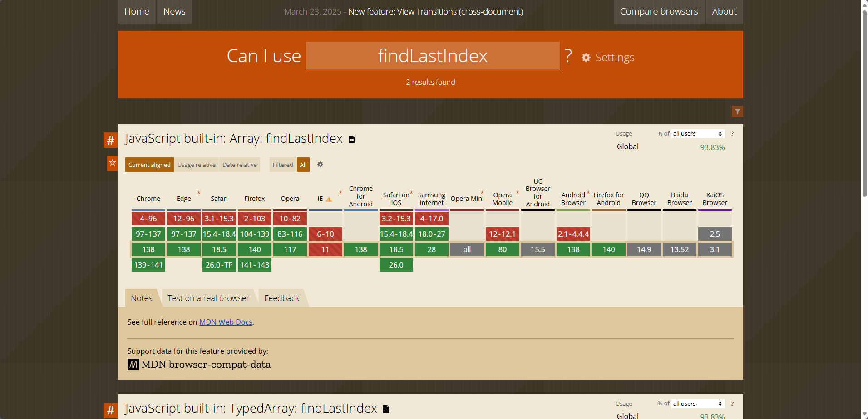Click the usage help question mark for TypedArray
Screen dimensions: 868x419
click(x=732, y=404)
